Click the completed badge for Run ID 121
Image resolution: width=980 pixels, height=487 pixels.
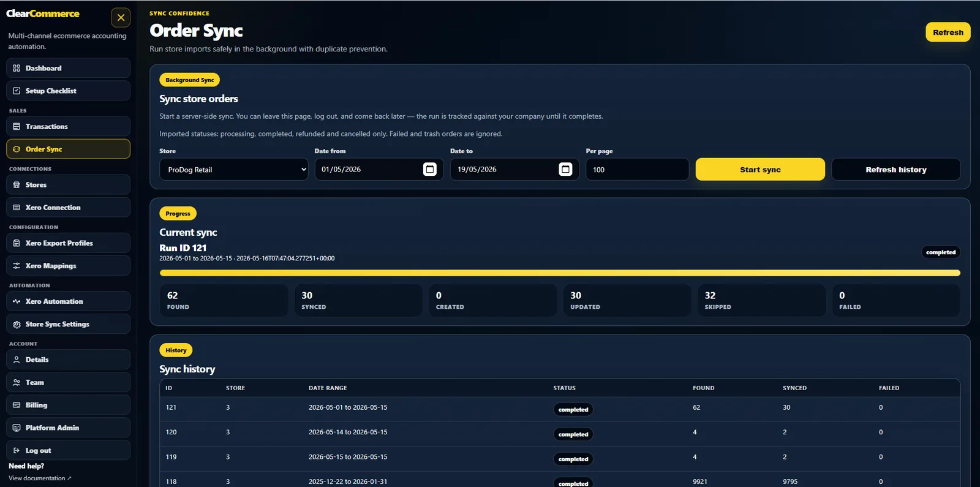941,252
